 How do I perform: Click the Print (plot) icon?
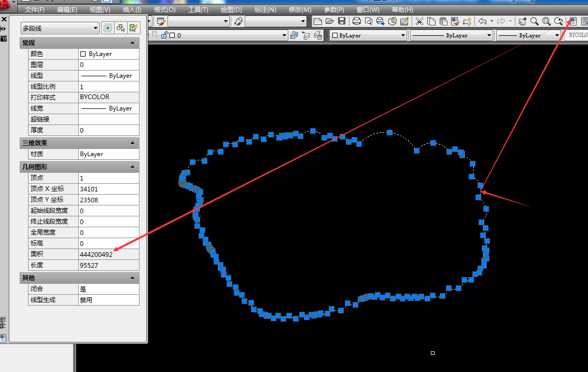(x=357, y=21)
